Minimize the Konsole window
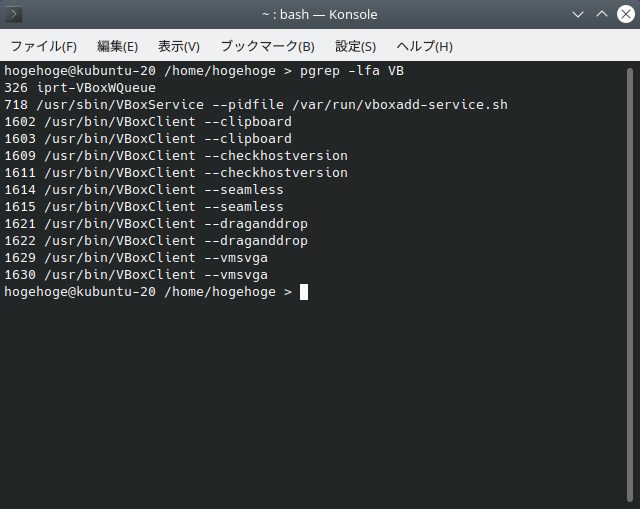640x509 pixels. pos(578,15)
